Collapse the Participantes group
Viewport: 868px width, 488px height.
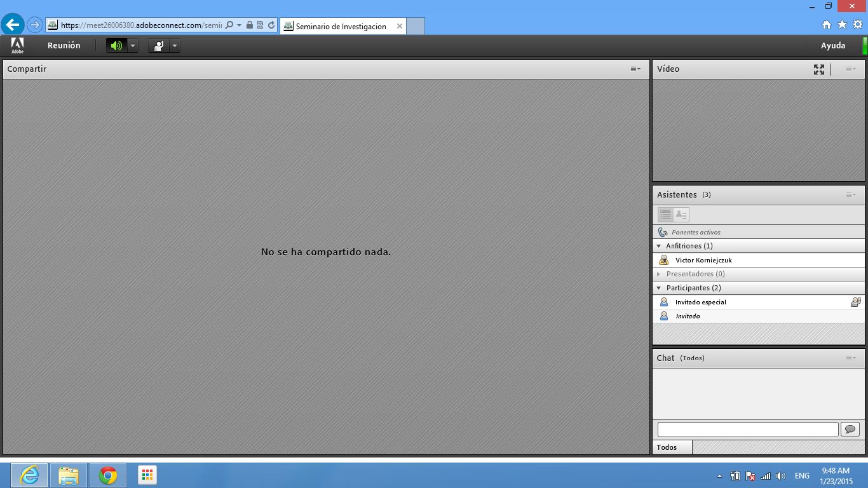coord(659,288)
